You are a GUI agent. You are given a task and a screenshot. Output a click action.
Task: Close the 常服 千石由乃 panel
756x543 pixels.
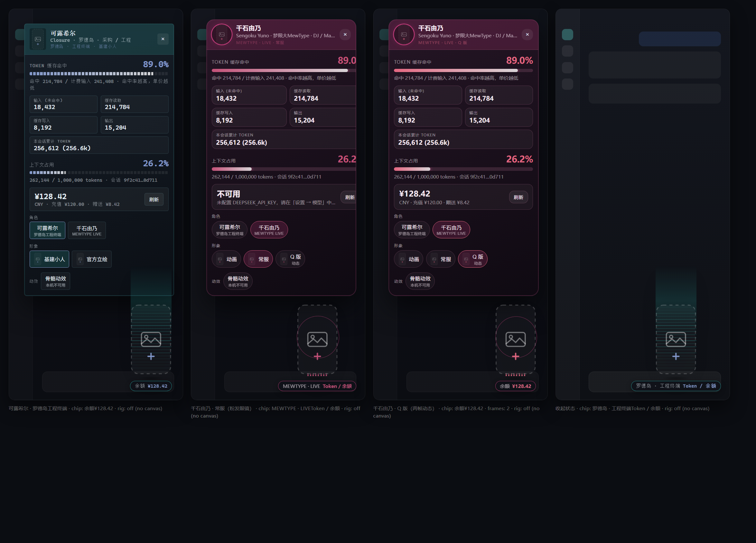tap(345, 34)
